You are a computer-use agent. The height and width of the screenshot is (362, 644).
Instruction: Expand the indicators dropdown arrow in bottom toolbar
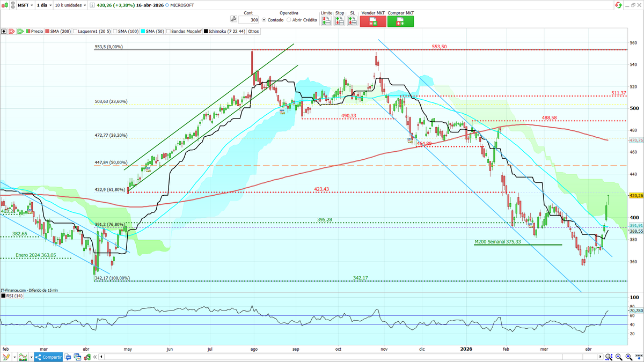32,357
